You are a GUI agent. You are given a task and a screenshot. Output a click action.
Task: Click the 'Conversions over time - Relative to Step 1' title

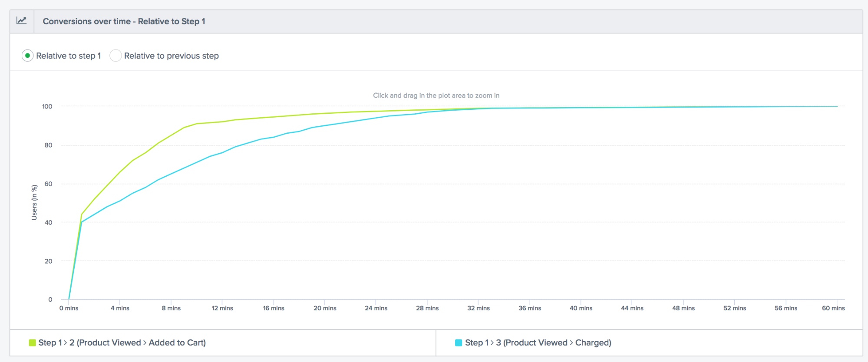point(124,21)
